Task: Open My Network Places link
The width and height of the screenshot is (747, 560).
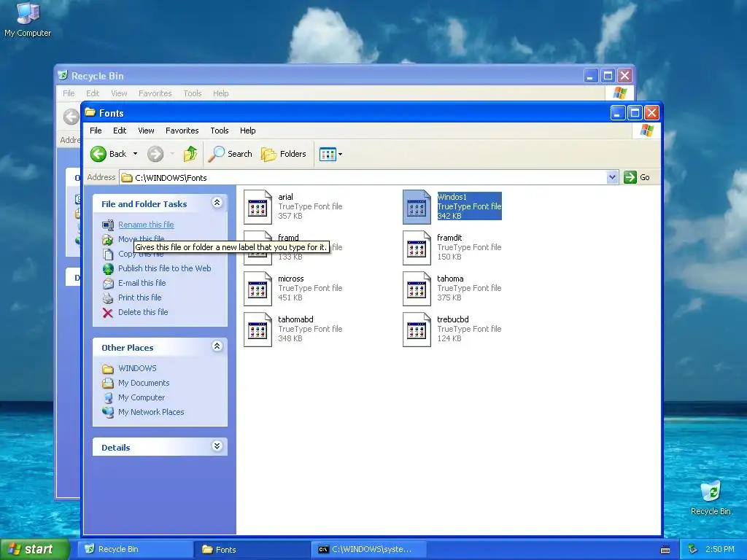Action: pos(151,413)
